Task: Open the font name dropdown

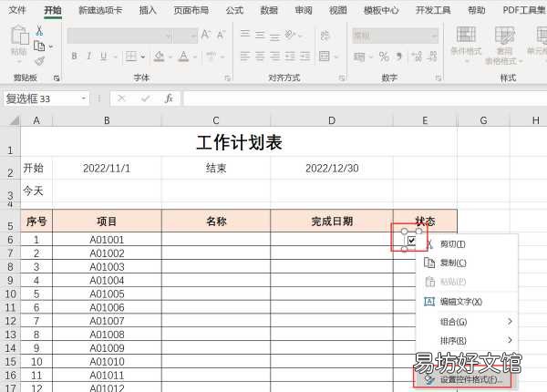Action: point(168,36)
